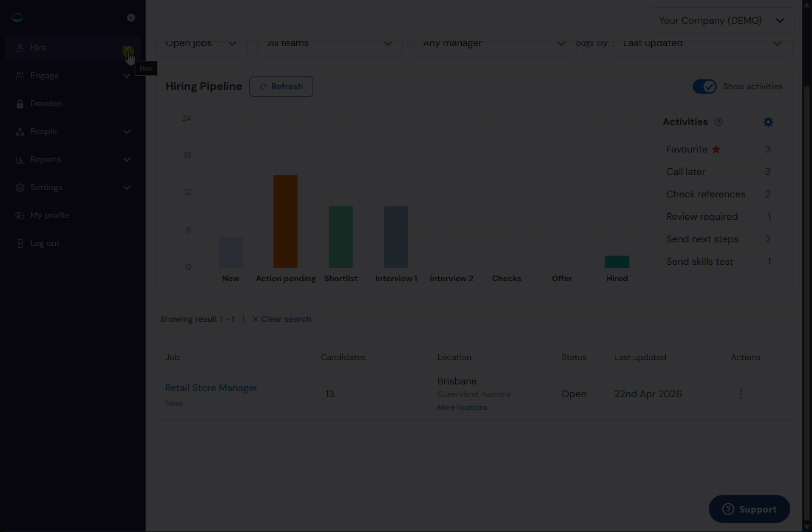Expand the Engage menu chevron

127,76
